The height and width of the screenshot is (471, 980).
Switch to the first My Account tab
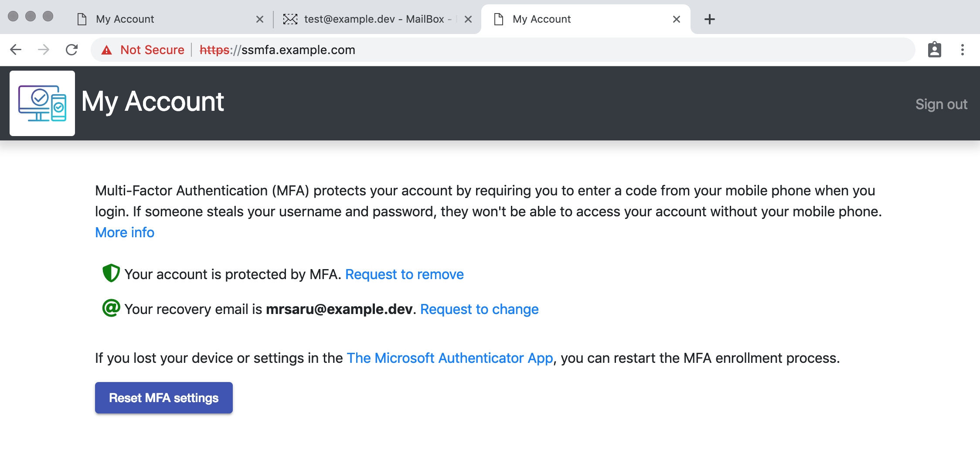pos(125,19)
